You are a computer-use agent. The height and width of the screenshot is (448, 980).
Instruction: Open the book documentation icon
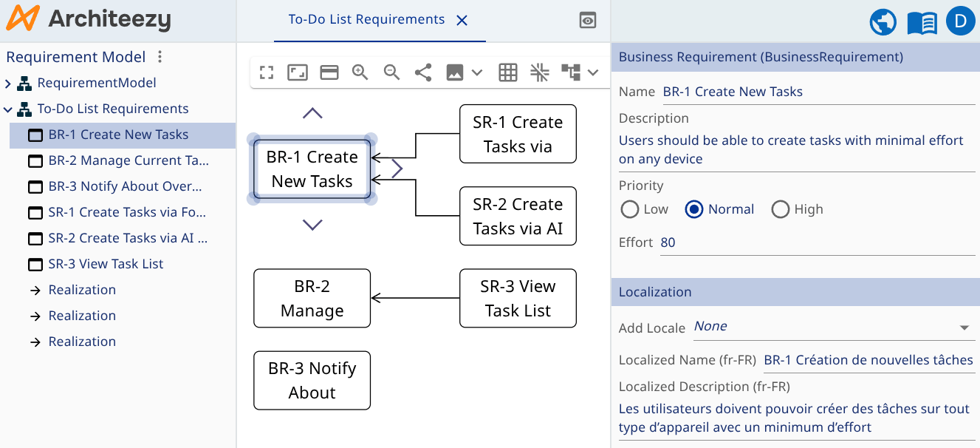click(922, 22)
